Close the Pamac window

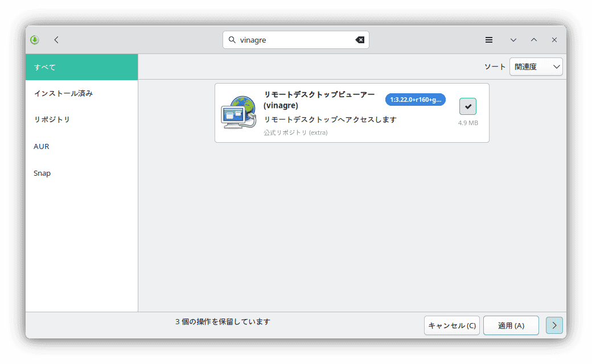click(x=554, y=40)
